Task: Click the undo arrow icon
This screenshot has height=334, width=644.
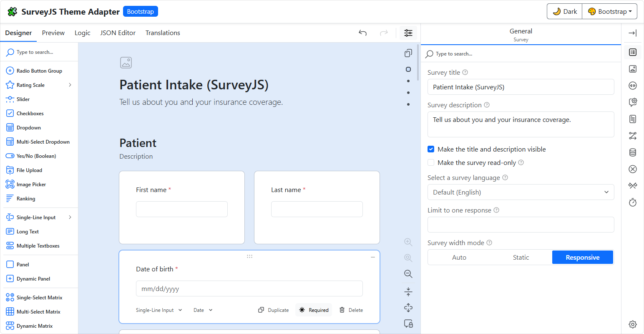Action: pos(363,33)
